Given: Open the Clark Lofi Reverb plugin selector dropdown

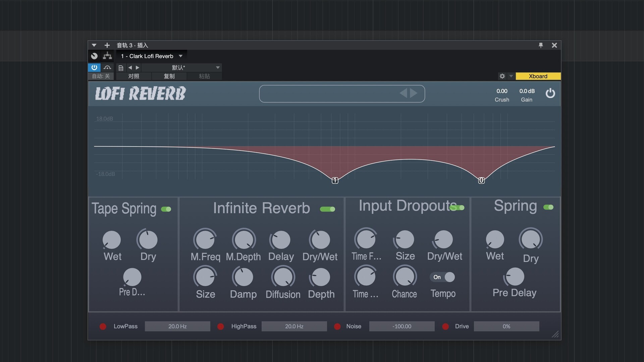Looking at the screenshot, I should click(152, 56).
